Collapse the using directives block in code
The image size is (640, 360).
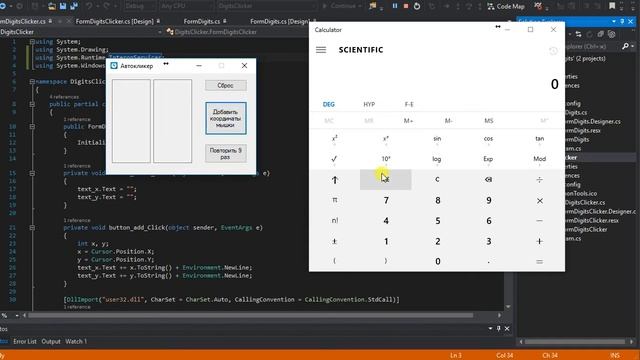(x=32, y=42)
